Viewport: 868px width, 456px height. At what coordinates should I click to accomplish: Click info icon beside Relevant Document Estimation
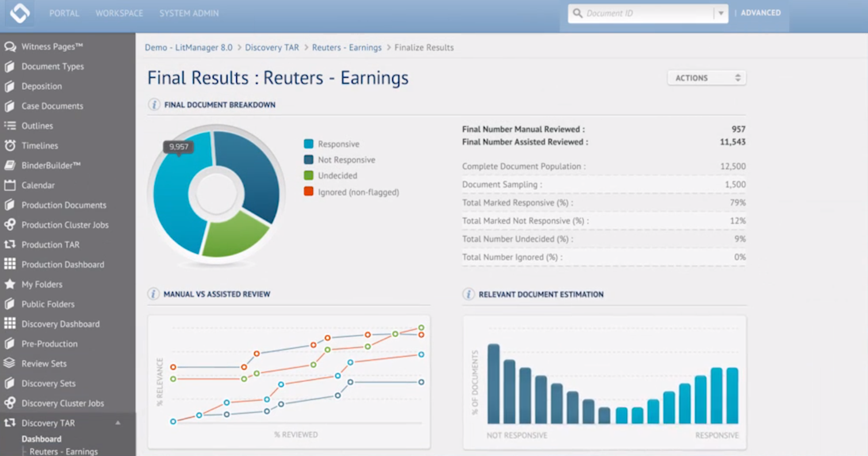(x=469, y=294)
